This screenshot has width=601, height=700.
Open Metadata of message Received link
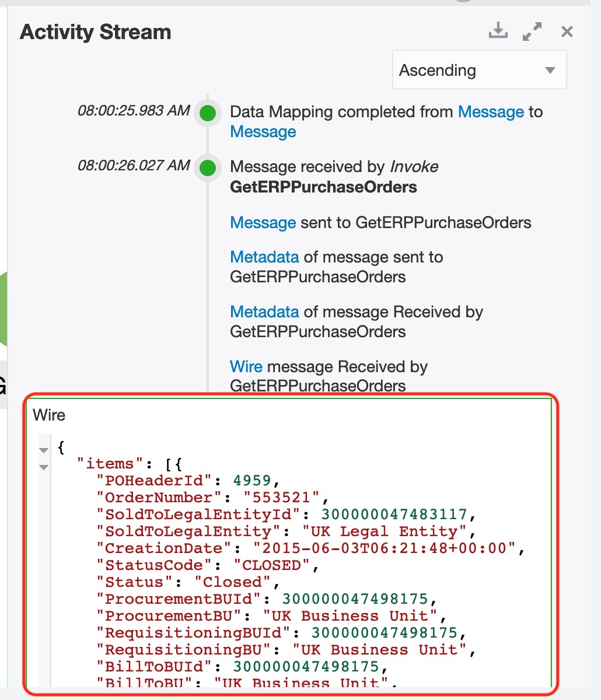tap(264, 312)
